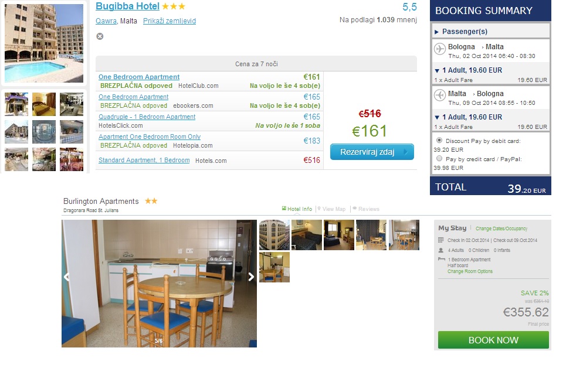
Task: Click the guests person icon in My Stay
Action: 441,250
